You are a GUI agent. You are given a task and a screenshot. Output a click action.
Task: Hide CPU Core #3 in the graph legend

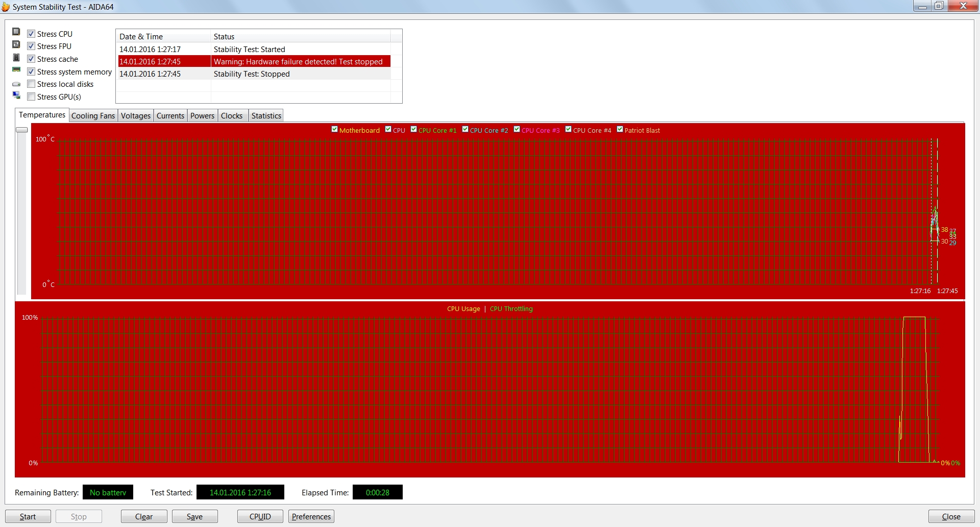click(517, 129)
